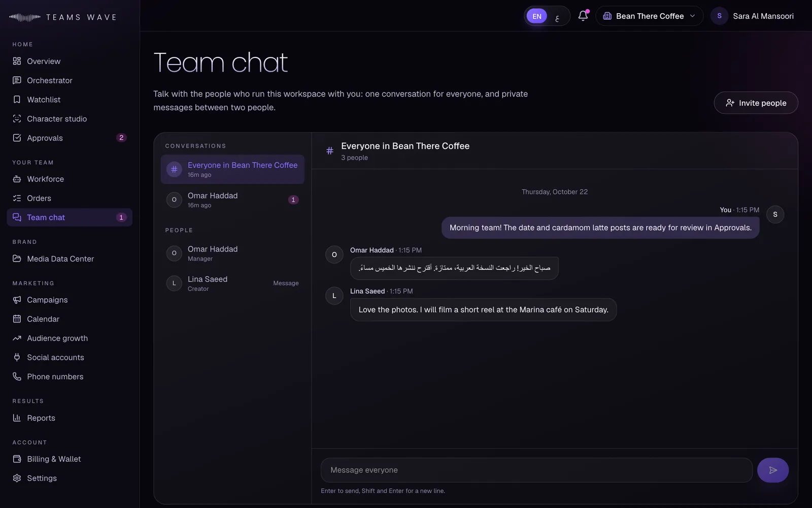812x508 pixels.
Task: Click the Thursday, October 22 date label
Action: [555, 192]
